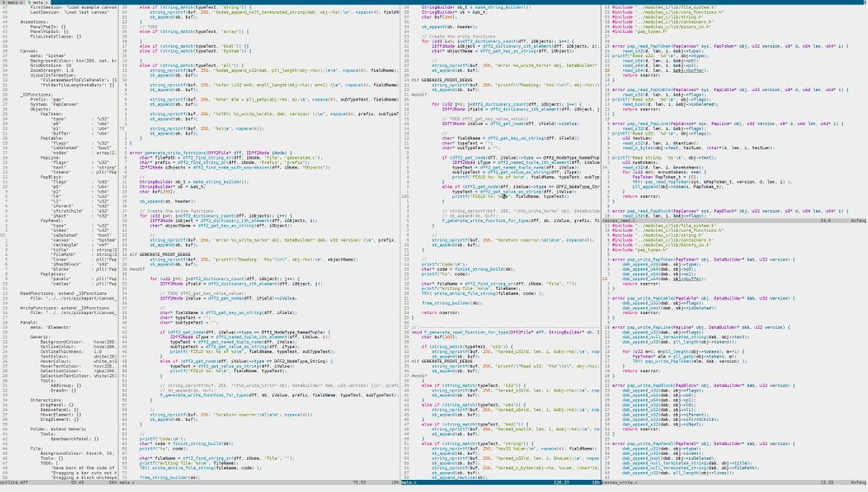This screenshot has width=868, height=492.
Task: Click the u32 textLen; declaration
Action: click(x=637, y=138)
